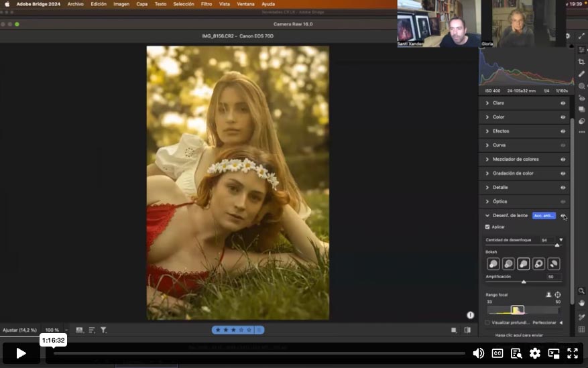Adjust the Amplificación slider
The image size is (588, 368).
[x=524, y=282]
